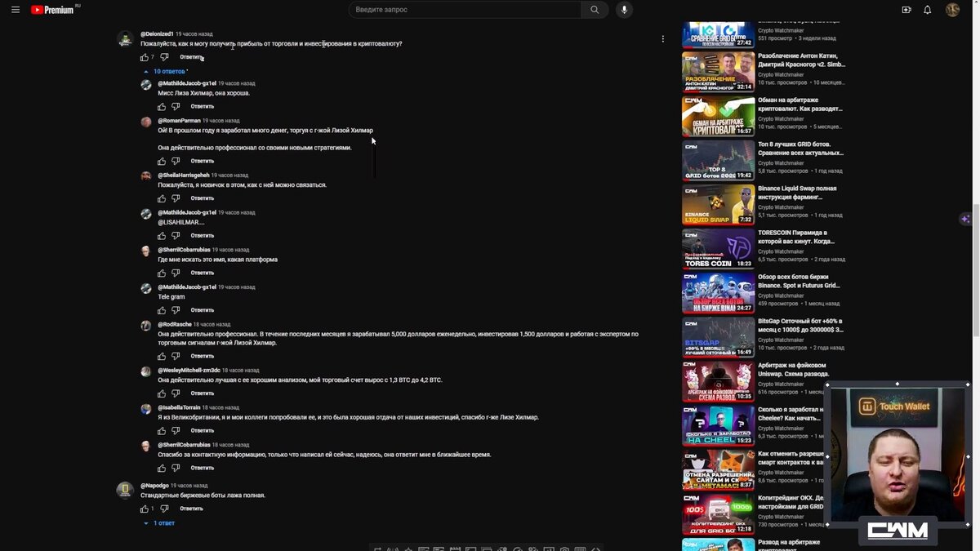980x551 pixels.
Task: Click title 'Как отменить разрешения смарт контрактов'
Action: tap(791, 458)
